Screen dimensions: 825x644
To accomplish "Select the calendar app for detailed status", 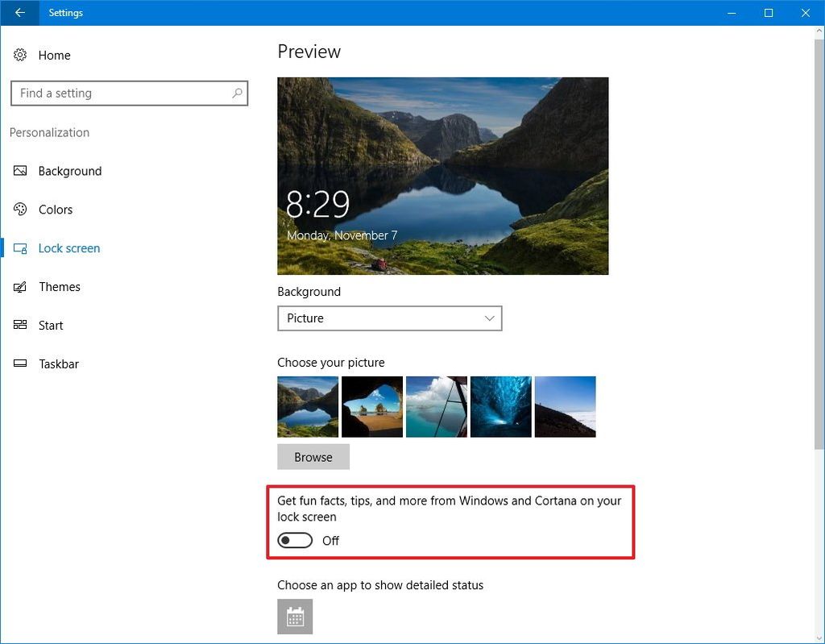I will pos(295,617).
